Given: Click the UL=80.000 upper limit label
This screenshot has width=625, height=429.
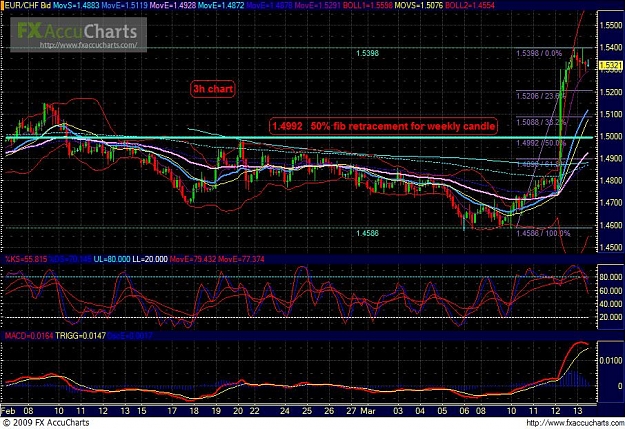Looking at the screenshot, I should [x=112, y=259].
